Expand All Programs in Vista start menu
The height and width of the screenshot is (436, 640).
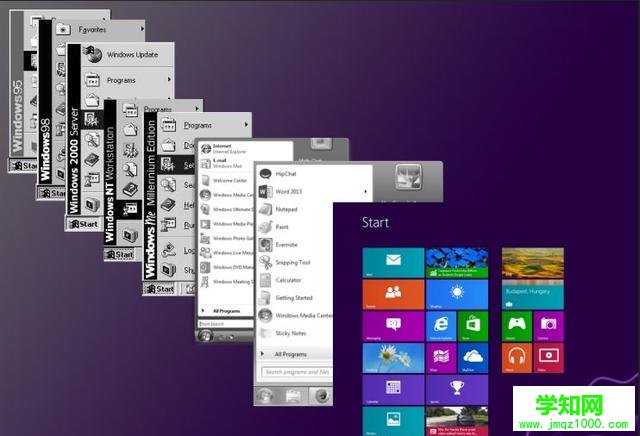coord(226,311)
